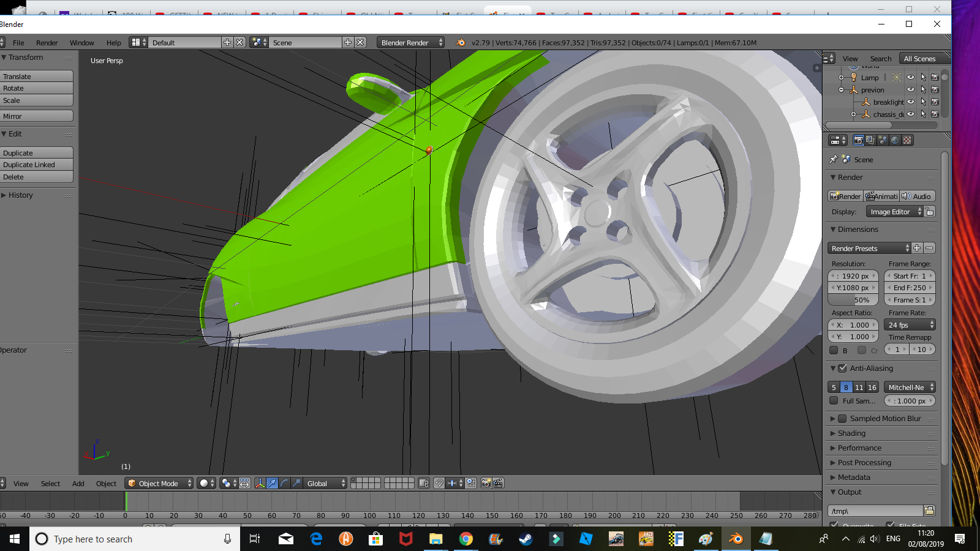The height and width of the screenshot is (551, 980).
Task: Toggle renderability of the Lamp object
Action: [x=935, y=77]
